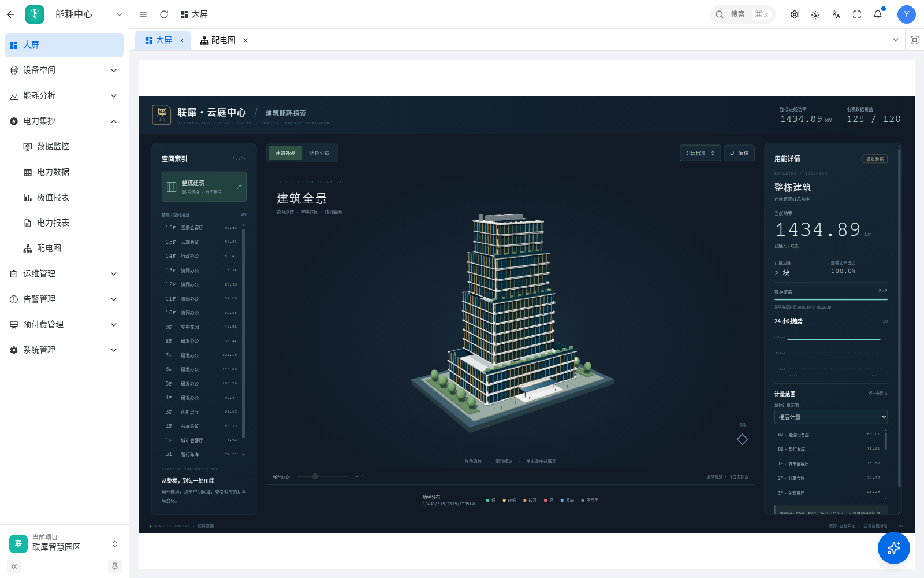
Task: Click the 反向 blue legend swatch
Action: click(562, 501)
